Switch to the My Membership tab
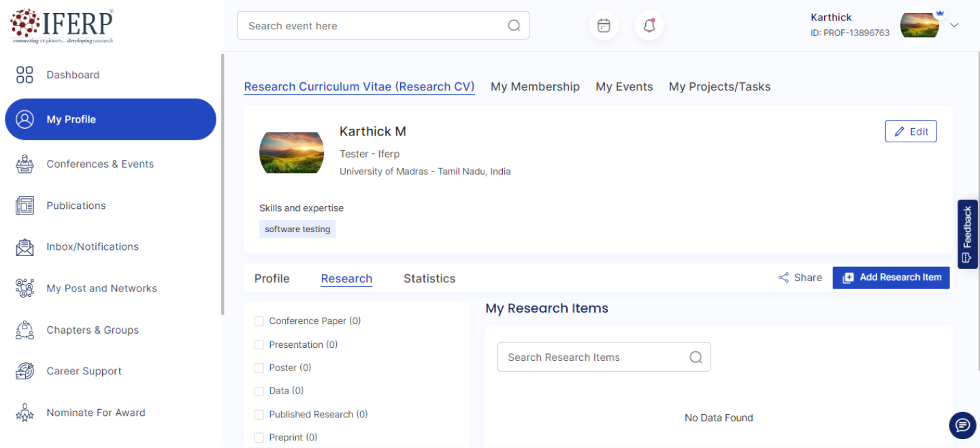The height and width of the screenshot is (448, 980). click(535, 86)
